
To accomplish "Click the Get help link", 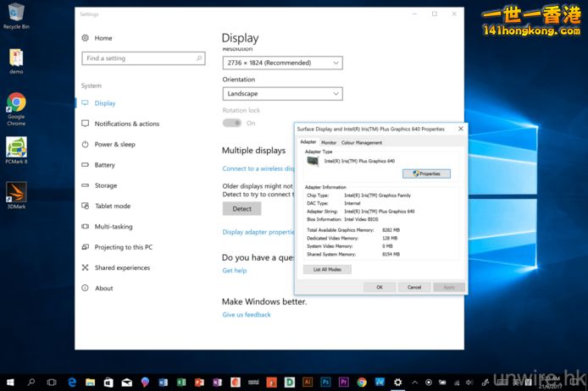I will 235,271.
